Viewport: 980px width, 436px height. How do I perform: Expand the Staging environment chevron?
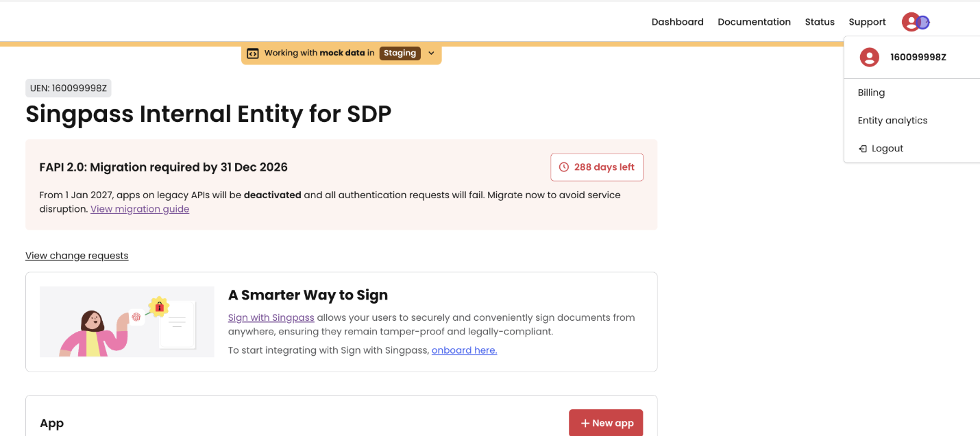tap(431, 53)
